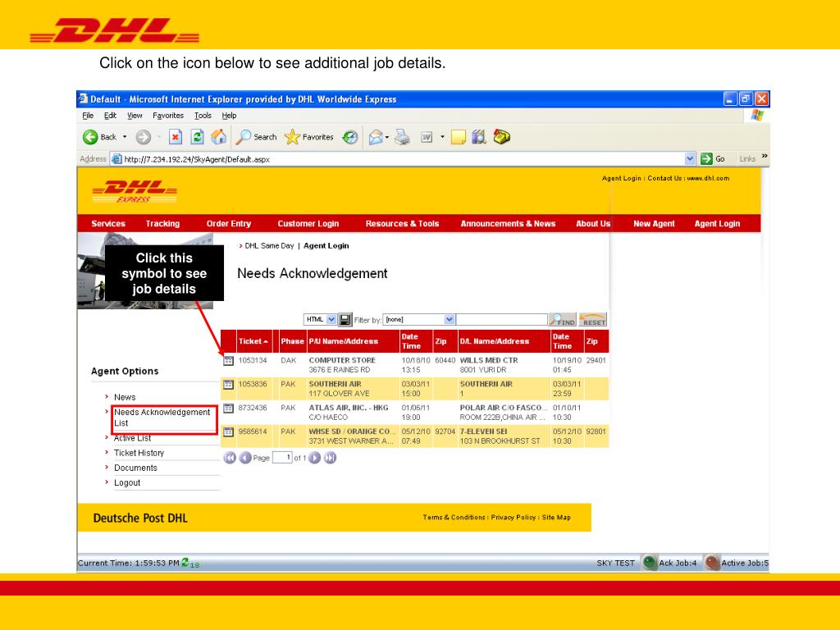Select Services in the red navigation bar
The height and width of the screenshot is (630, 840).
(x=108, y=224)
